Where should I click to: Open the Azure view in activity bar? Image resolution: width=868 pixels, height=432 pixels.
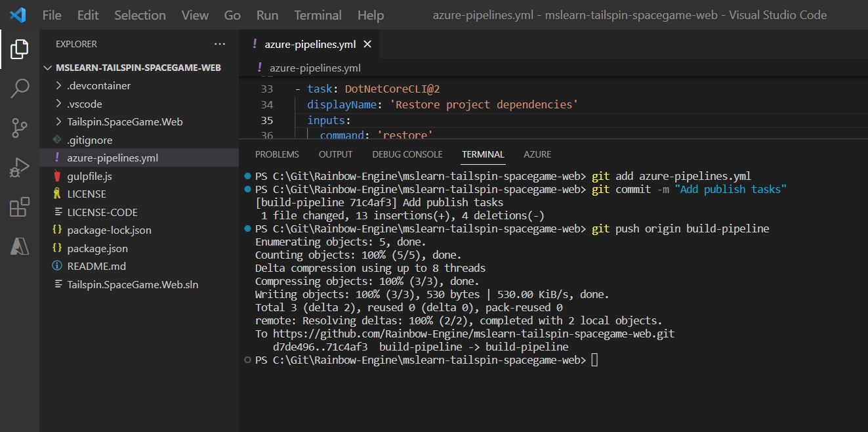[x=20, y=246]
